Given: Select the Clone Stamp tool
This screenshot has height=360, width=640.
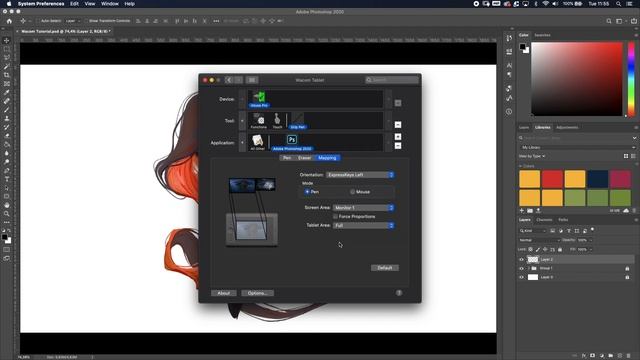Looking at the screenshot, I should coord(7,118).
